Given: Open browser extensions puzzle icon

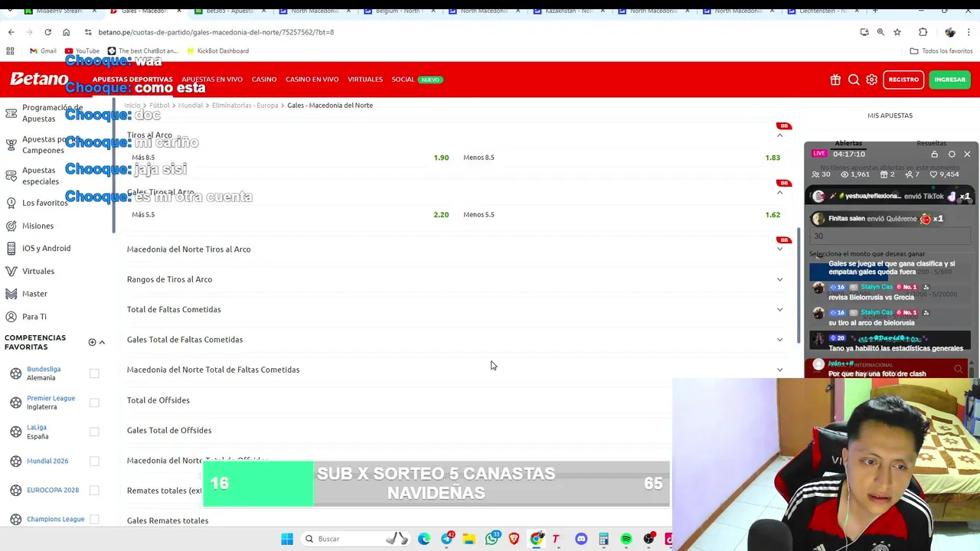Looking at the screenshot, I should point(923,32).
